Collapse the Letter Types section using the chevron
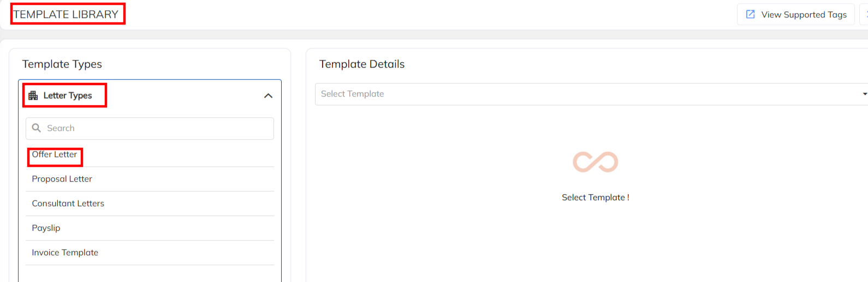This screenshot has width=868, height=282. click(x=268, y=96)
